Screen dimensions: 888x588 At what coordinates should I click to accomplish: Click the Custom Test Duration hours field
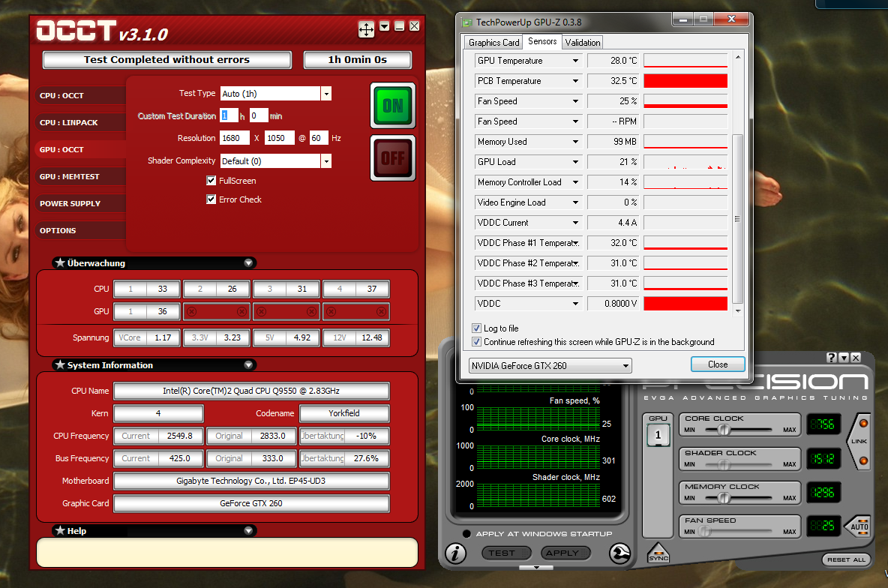[x=229, y=115]
